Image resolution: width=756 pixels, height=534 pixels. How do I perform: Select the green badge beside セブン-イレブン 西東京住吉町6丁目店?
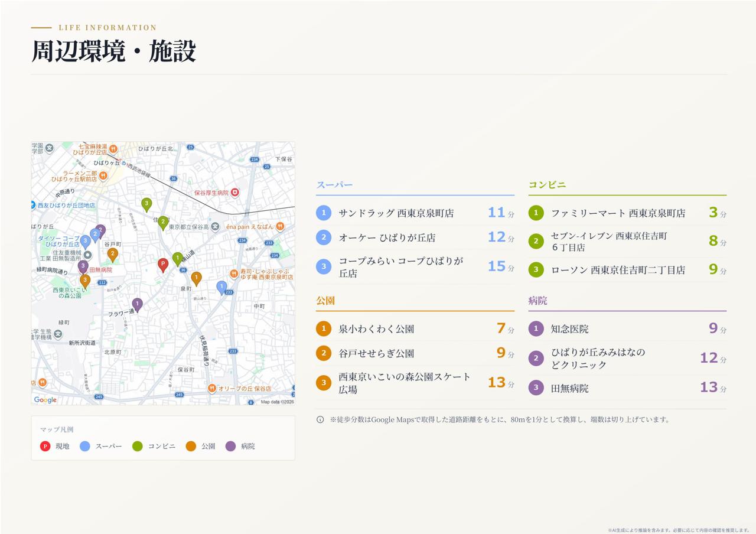point(536,241)
